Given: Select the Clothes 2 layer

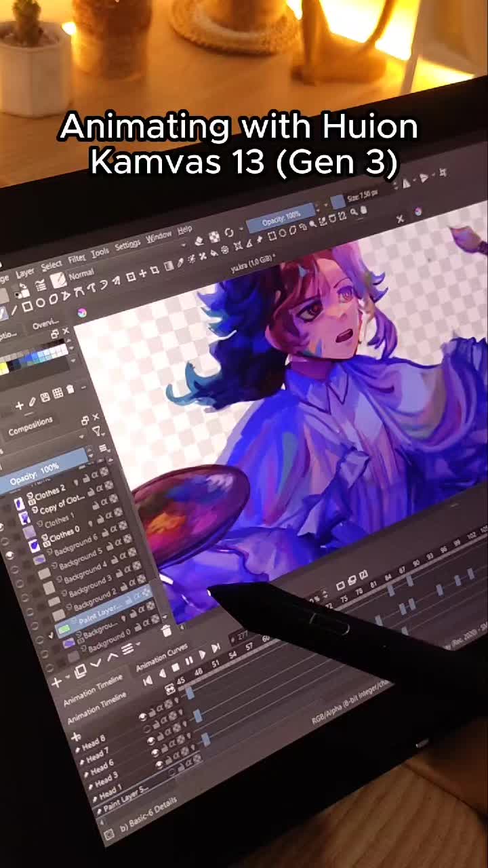Looking at the screenshot, I should pyautogui.click(x=50, y=493).
